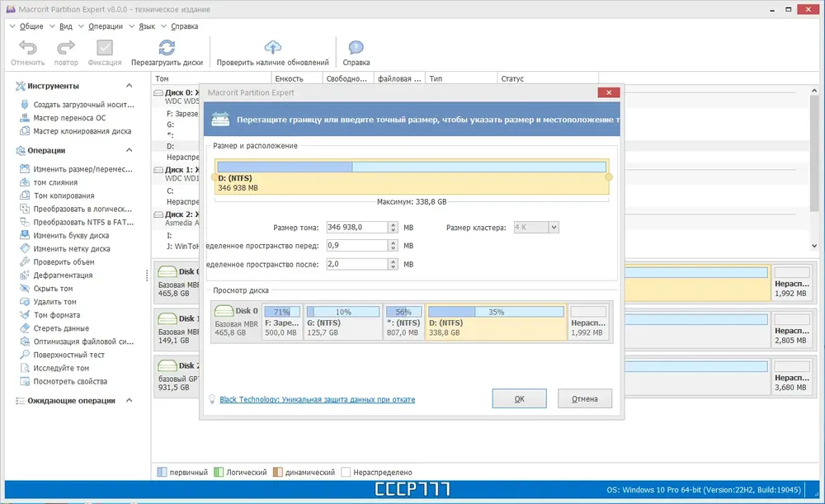Adjust the space-after spinner arrows

point(393,264)
